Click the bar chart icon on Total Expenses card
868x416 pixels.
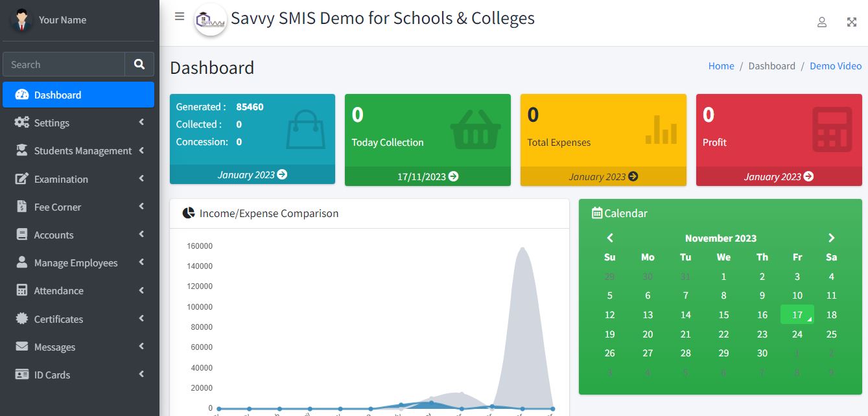(x=661, y=130)
